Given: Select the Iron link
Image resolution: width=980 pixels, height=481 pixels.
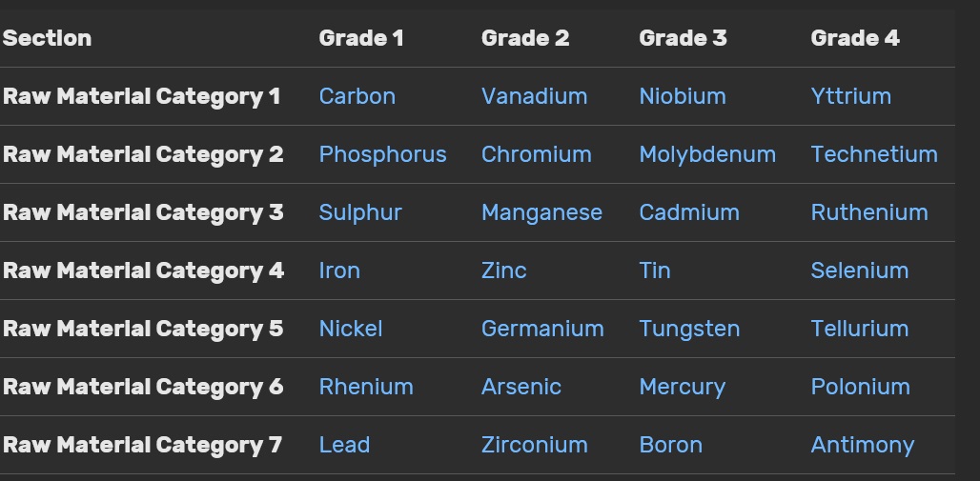Looking at the screenshot, I should point(339,271).
